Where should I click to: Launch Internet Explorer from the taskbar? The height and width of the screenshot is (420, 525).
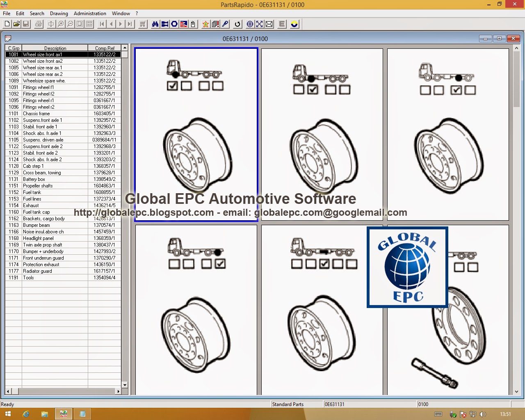tap(26, 414)
